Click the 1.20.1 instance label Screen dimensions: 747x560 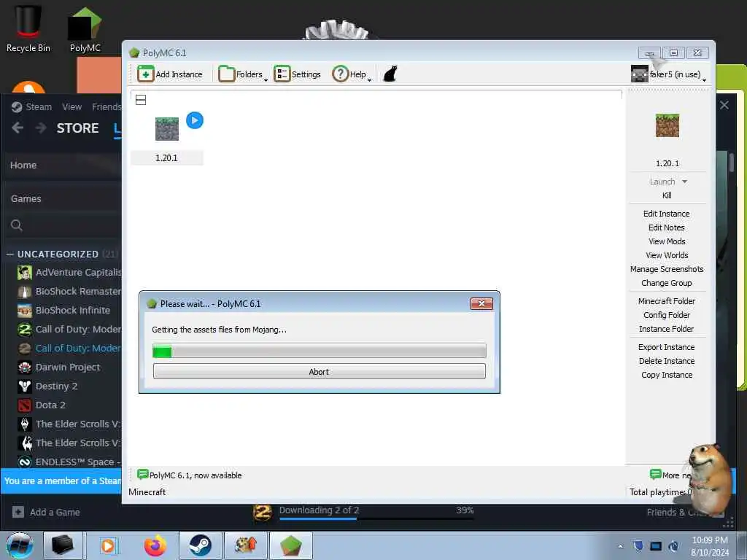pyautogui.click(x=166, y=157)
